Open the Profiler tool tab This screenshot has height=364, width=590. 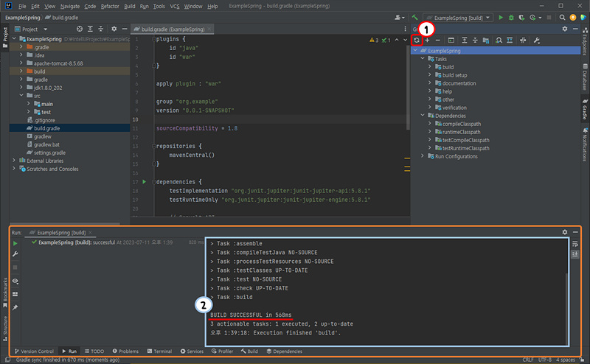223,351
